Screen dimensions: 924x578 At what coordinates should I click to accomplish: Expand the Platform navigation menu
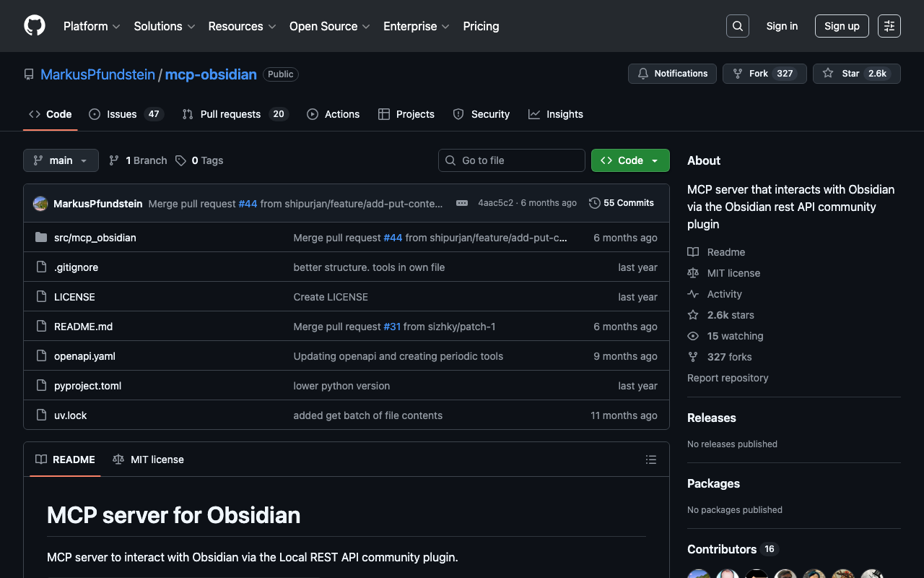(92, 26)
